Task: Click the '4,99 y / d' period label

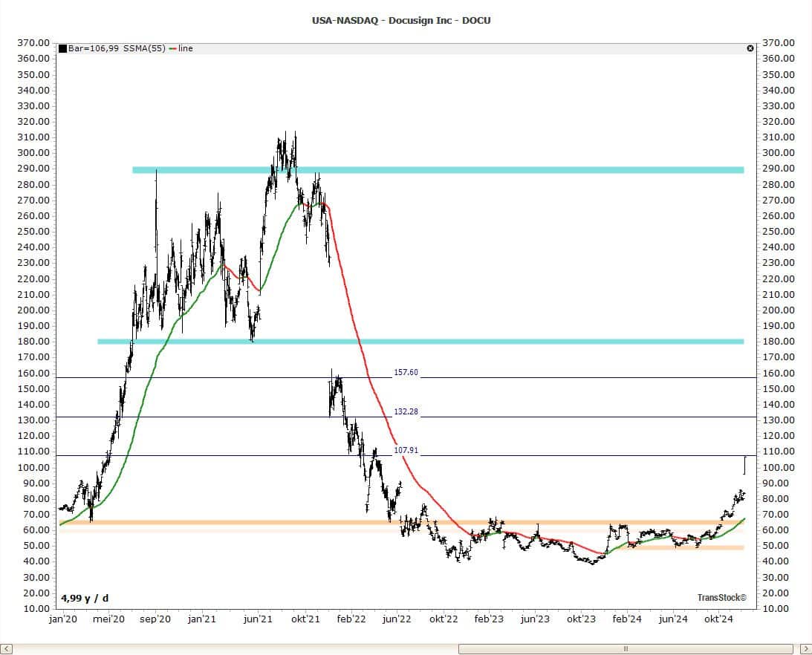Action: tap(84, 597)
